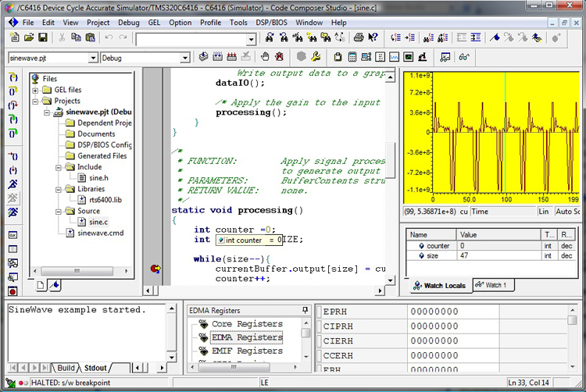The height and width of the screenshot is (392, 586).
Task: Select Core Registers in register list
Action: (246, 323)
